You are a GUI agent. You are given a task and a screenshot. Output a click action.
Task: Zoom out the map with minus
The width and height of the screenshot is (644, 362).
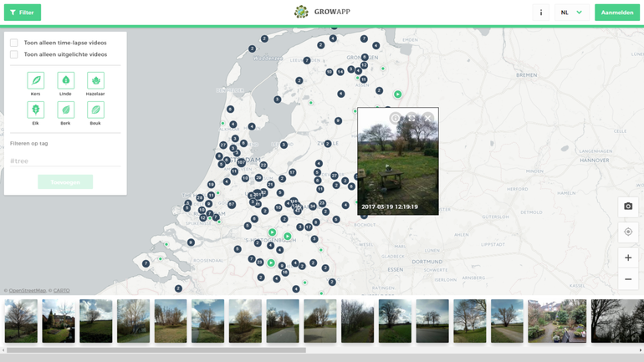628,279
